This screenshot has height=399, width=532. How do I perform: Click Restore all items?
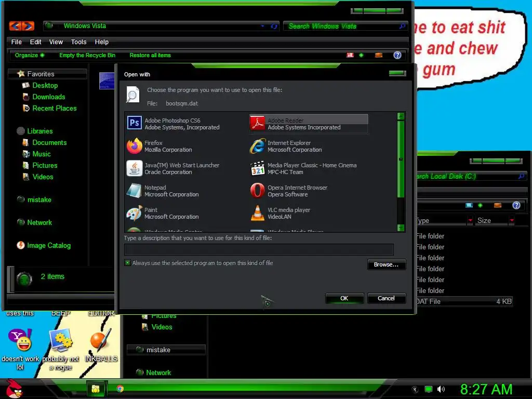pos(150,55)
